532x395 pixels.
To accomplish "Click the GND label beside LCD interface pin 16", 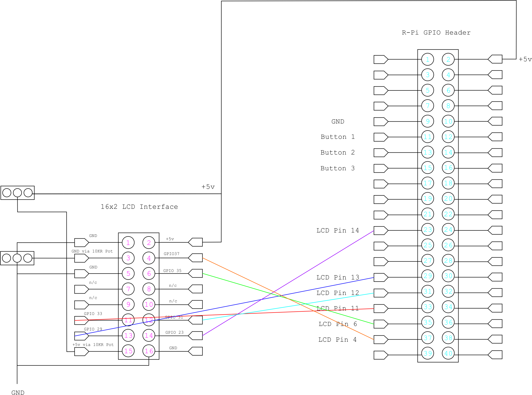I will coord(173,348).
